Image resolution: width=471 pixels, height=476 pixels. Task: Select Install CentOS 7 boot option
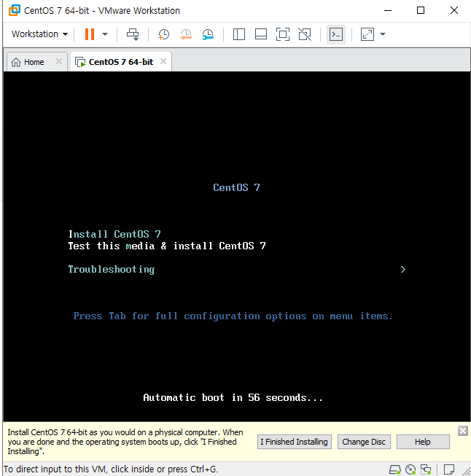[114, 234]
